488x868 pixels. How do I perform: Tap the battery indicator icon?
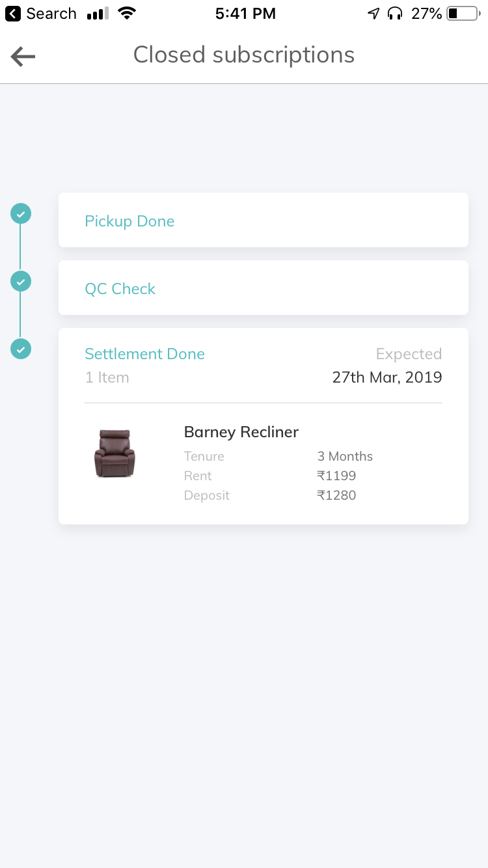tap(463, 14)
